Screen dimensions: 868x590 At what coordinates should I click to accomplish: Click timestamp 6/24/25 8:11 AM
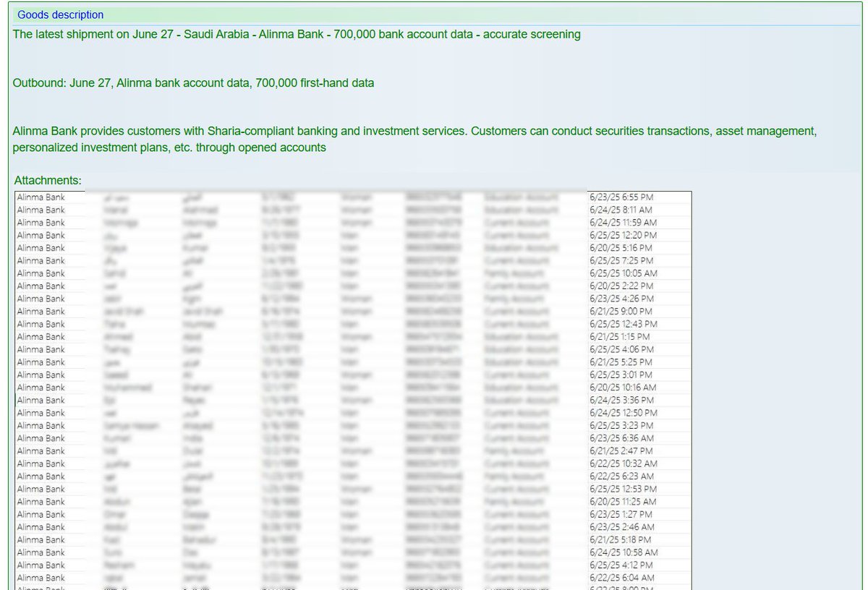[x=621, y=210]
